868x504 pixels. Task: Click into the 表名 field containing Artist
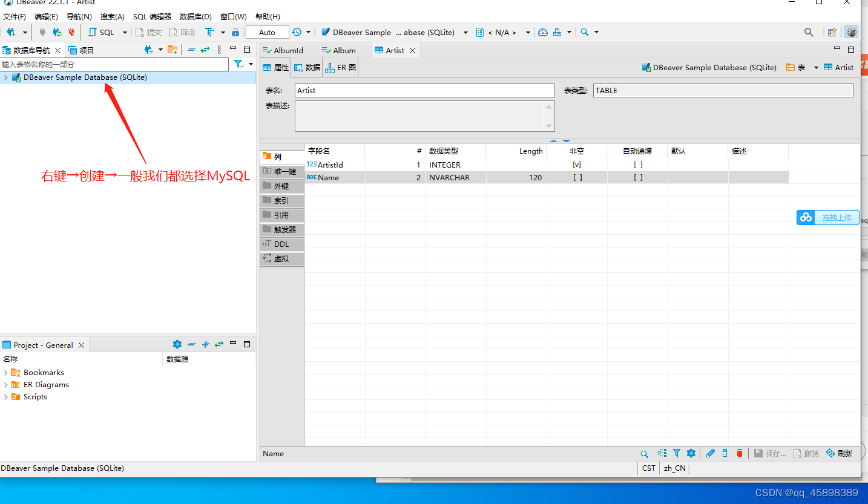tap(425, 91)
